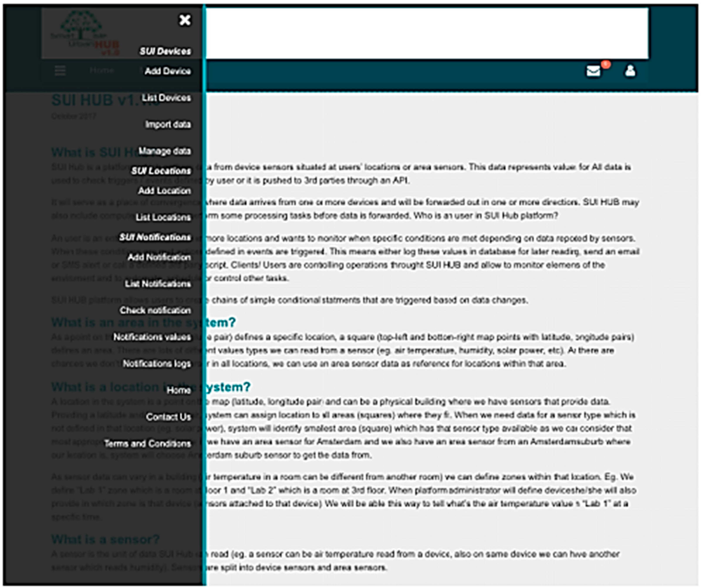Open List Locations entry
This screenshot has height=588, width=701.
163,217
